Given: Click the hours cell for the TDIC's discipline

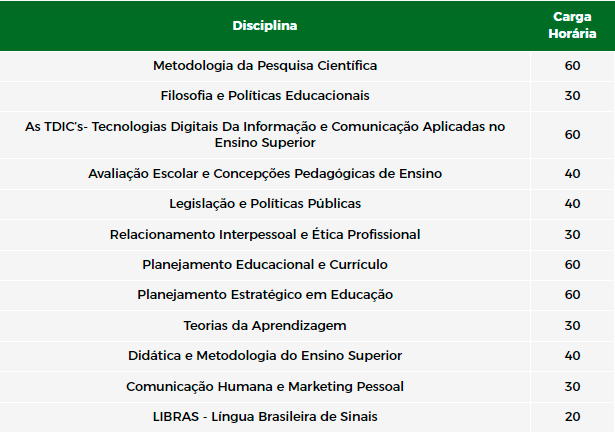Looking at the screenshot, I should coord(572,135).
